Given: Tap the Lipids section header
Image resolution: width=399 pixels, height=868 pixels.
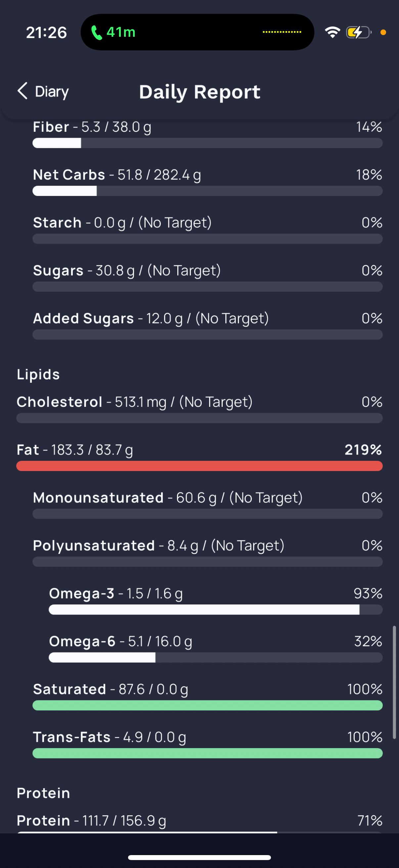Looking at the screenshot, I should pos(38,375).
